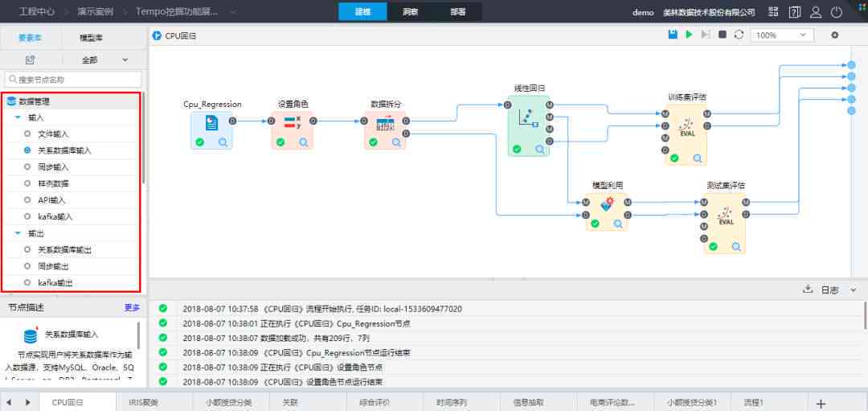
Task: Click the demo username label
Action: (x=643, y=12)
